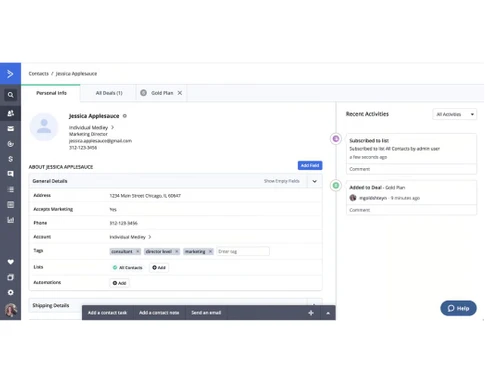Screen dimensions: 500x375
Task: Click Comment field under Added to Deal
Action: [x=411, y=210]
